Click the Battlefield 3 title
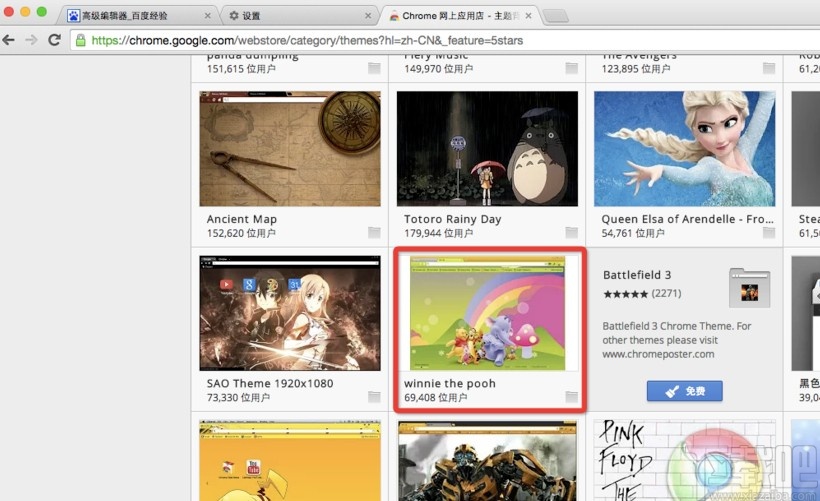820x501 pixels. [637, 275]
